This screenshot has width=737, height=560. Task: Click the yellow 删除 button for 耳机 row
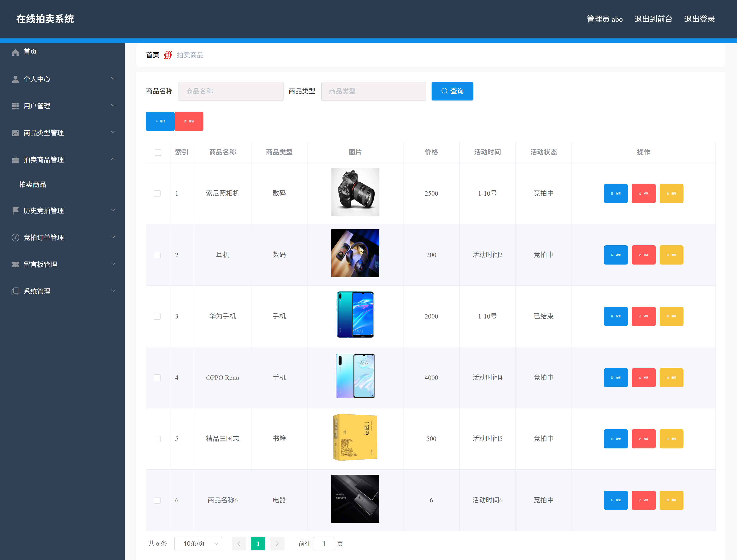[671, 255]
